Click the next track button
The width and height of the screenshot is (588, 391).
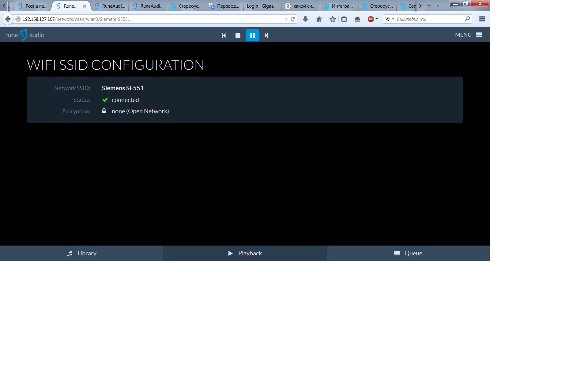click(x=266, y=35)
